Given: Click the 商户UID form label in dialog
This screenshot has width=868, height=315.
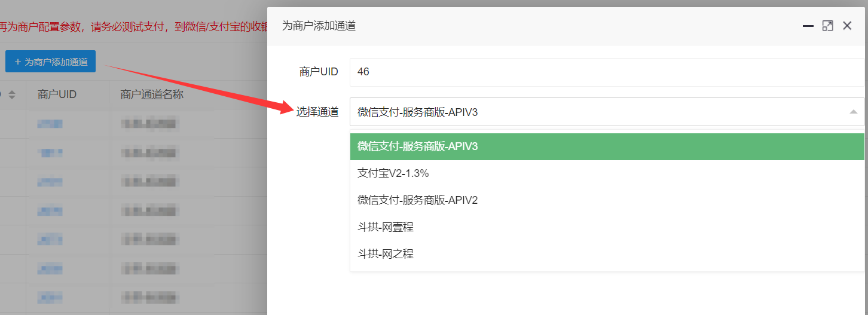Looking at the screenshot, I should pyautogui.click(x=319, y=72).
